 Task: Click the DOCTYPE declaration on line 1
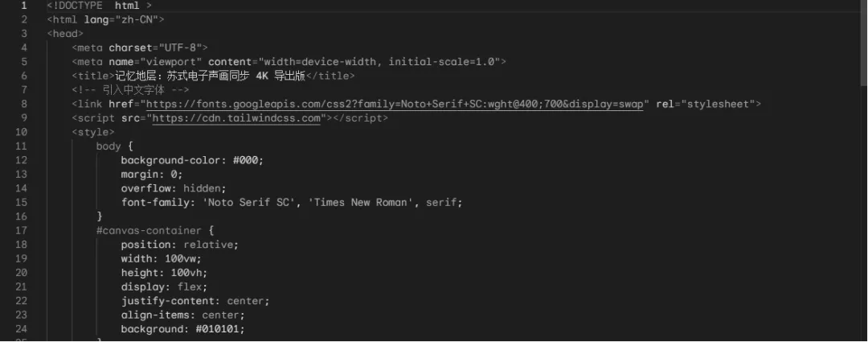99,6
